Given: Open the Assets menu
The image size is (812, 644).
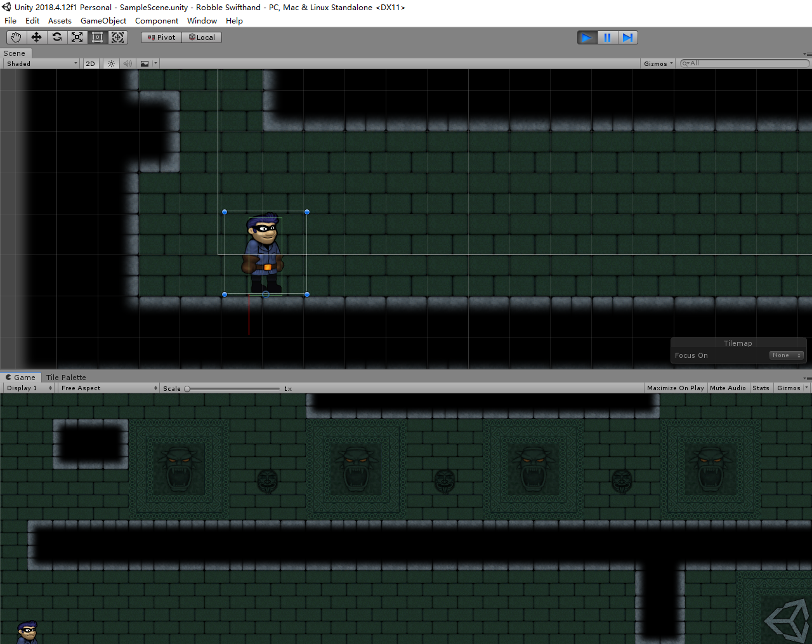Looking at the screenshot, I should (x=60, y=21).
